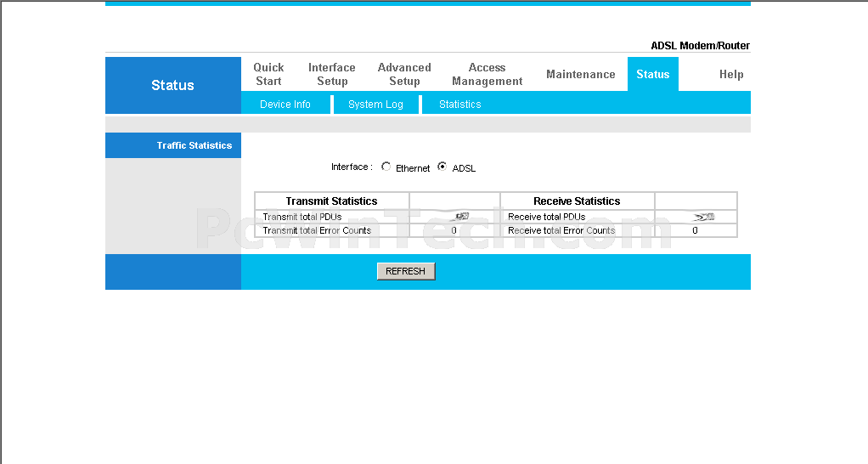Open the Device Info submenu

(x=285, y=104)
